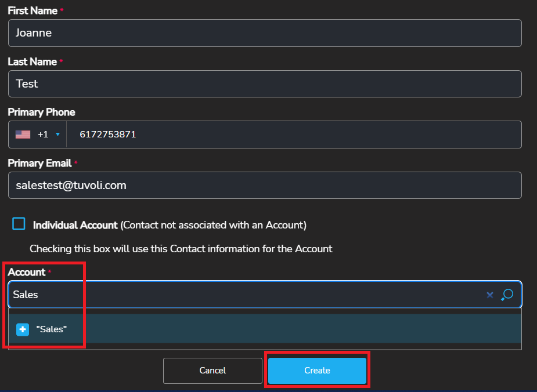This screenshot has width=537, height=392.
Task: Click into the Last Name field
Action: click(x=265, y=84)
